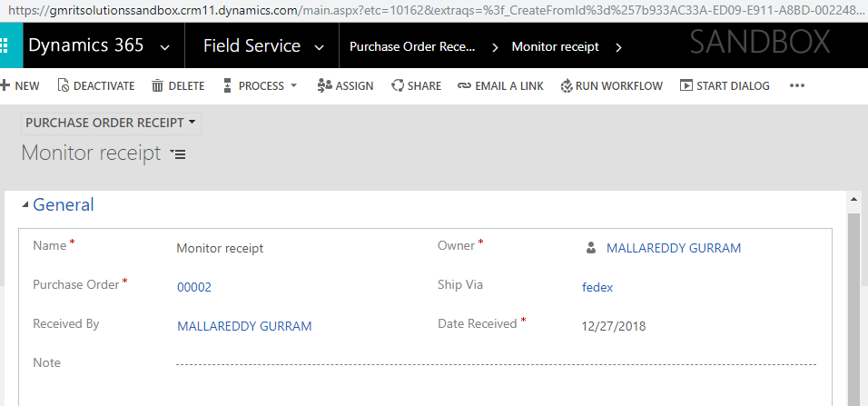
Task: Open purchase order 00002 link
Action: tap(194, 287)
